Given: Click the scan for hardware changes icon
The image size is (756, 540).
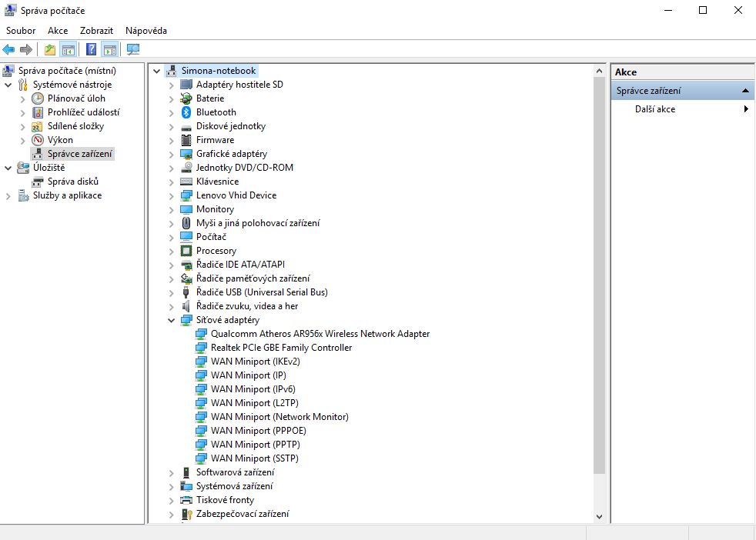Looking at the screenshot, I should coord(133,50).
